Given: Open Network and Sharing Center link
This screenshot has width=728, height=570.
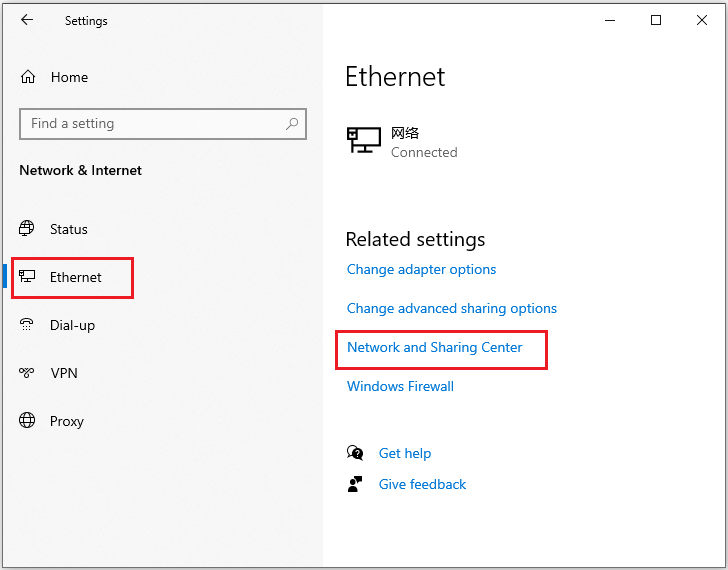Looking at the screenshot, I should tap(434, 347).
